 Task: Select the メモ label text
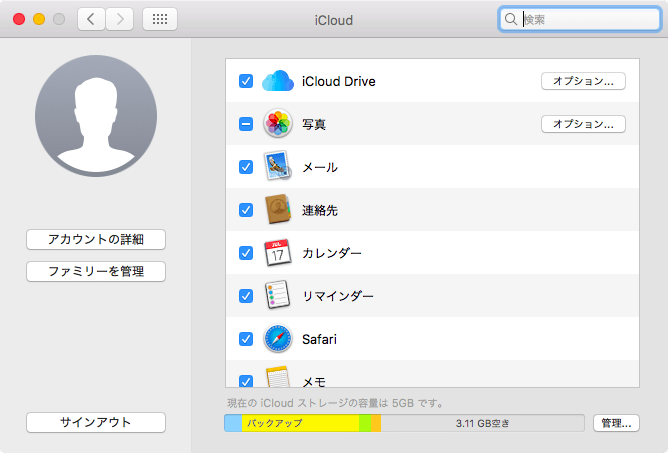314,382
